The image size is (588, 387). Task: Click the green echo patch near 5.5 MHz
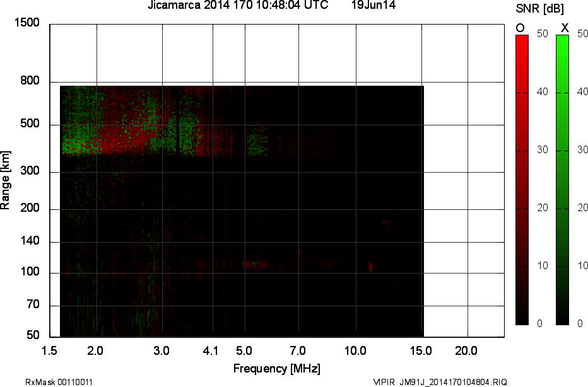tap(257, 141)
